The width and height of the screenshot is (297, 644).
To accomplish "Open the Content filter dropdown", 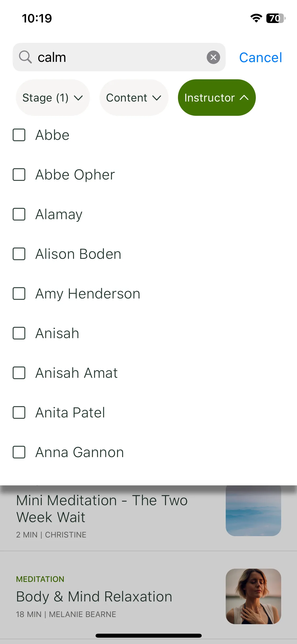I will click(x=134, y=98).
